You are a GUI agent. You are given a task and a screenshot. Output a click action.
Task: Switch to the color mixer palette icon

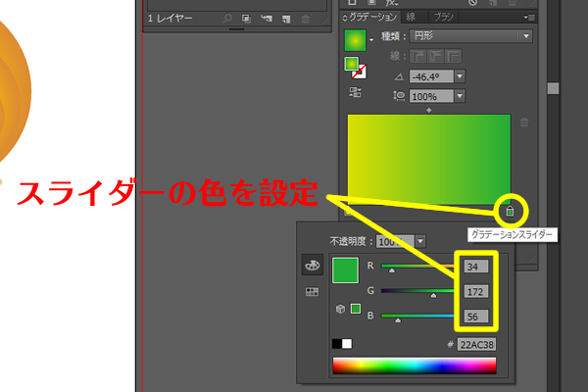coord(313,265)
